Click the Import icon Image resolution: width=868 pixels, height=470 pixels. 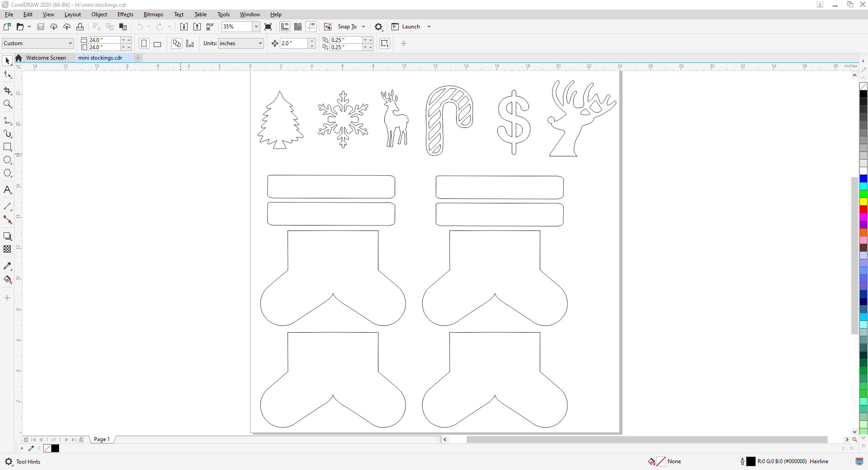coord(184,27)
